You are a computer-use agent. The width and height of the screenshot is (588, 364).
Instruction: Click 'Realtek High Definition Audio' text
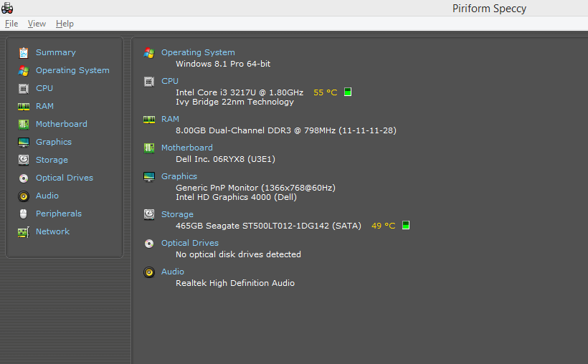pos(235,283)
